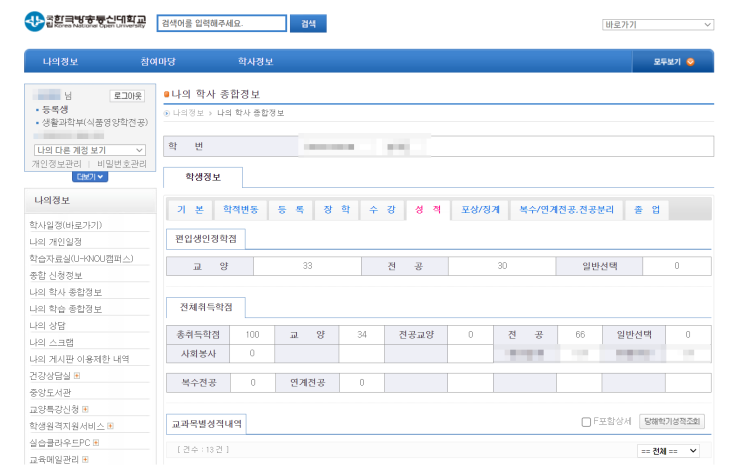
Task: Switch to the 졸 업 sub-tab
Action: click(647, 210)
